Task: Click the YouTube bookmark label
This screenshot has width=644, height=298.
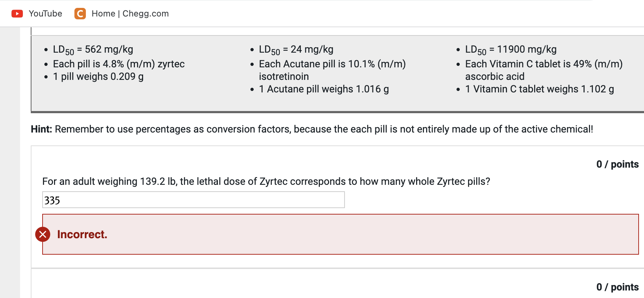Action: coord(45,14)
